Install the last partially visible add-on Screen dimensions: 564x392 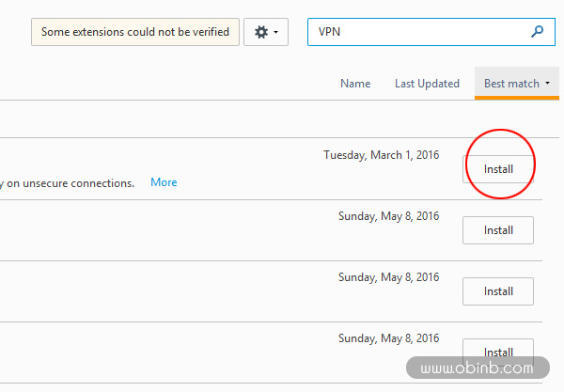click(x=498, y=348)
